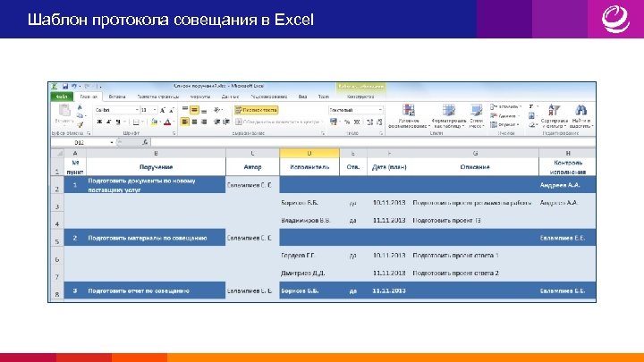Click the cell borders icon
This screenshot has height=362, width=644.
(136, 122)
